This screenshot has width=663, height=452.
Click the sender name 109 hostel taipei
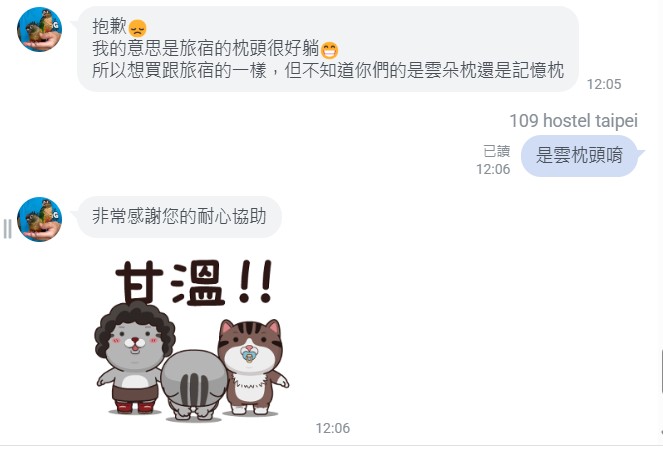573,121
